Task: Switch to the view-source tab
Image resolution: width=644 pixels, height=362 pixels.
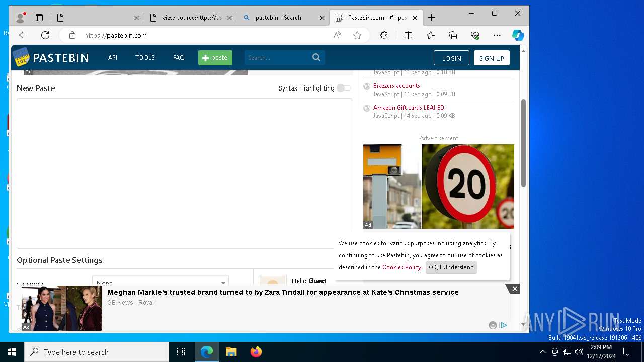Action: coord(191,18)
